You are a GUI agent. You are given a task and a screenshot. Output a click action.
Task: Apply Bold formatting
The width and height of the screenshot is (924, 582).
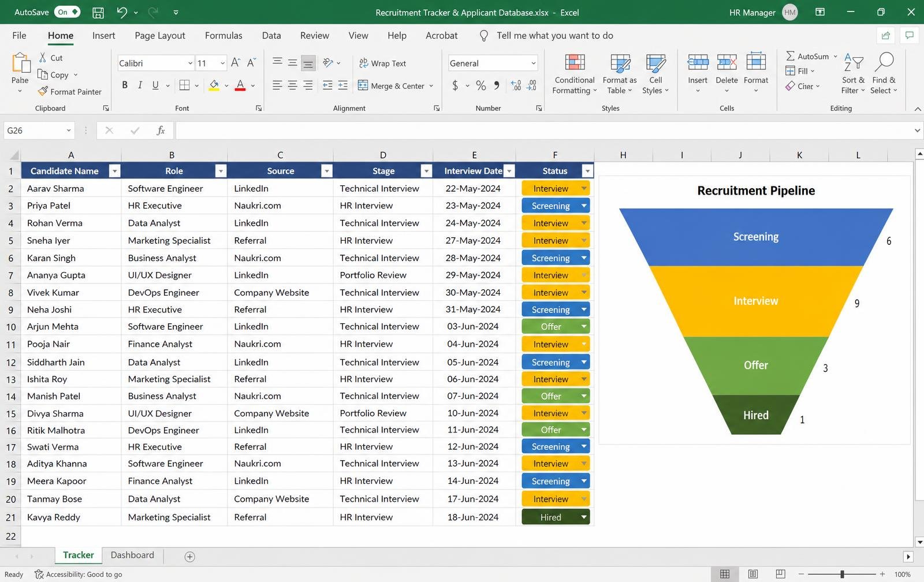click(x=125, y=85)
